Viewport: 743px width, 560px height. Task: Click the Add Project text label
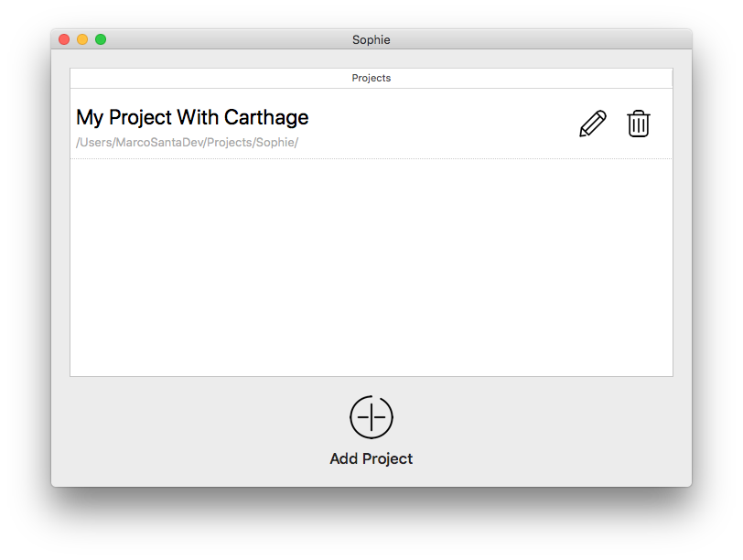tap(371, 458)
